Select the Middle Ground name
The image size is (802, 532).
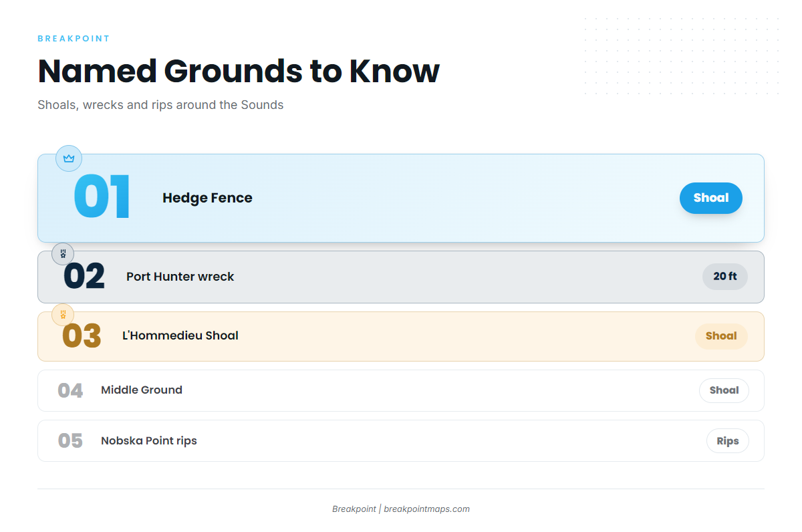142,390
